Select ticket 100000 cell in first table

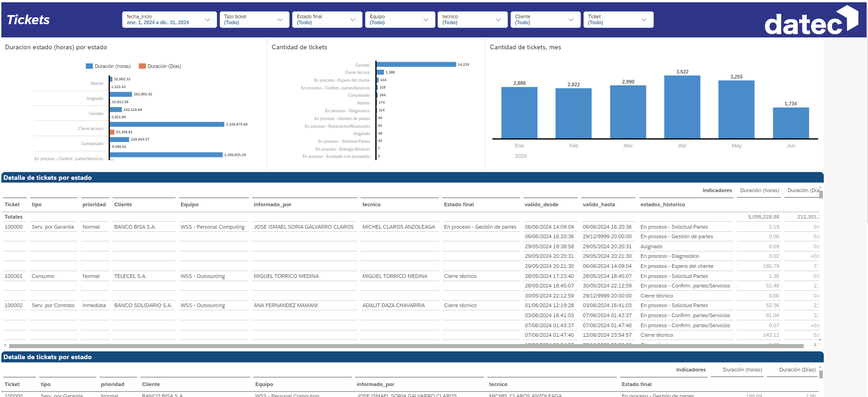(x=14, y=227)
